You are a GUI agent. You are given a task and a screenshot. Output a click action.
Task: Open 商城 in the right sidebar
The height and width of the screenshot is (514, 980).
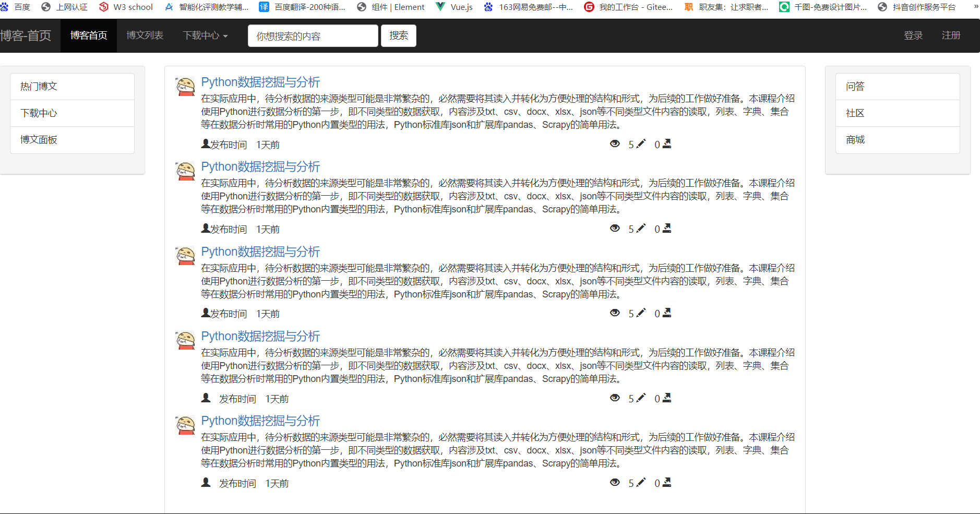coord(898,140)
